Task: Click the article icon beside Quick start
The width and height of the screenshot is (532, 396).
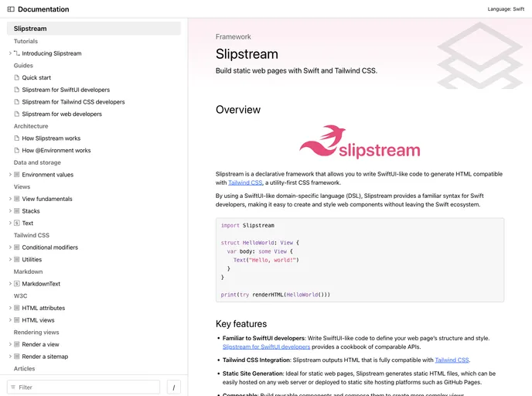Action: 17,77
